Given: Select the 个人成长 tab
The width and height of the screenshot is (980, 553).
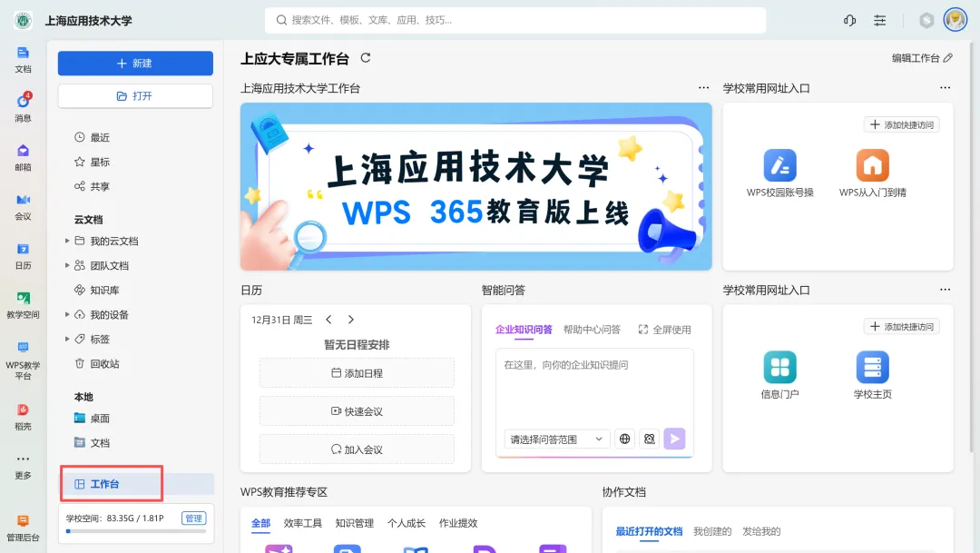Looking at the screenshot, I should click(407, 523).
